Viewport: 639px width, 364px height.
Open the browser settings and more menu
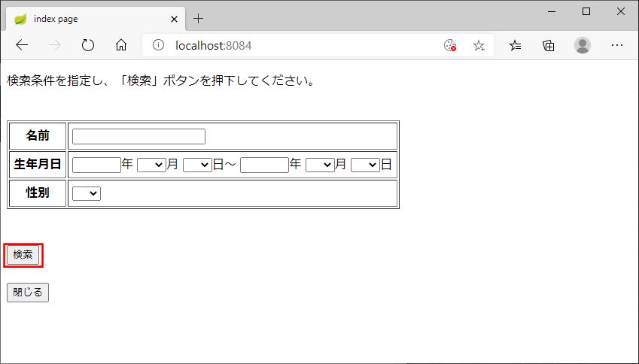[x=617, y=45]
